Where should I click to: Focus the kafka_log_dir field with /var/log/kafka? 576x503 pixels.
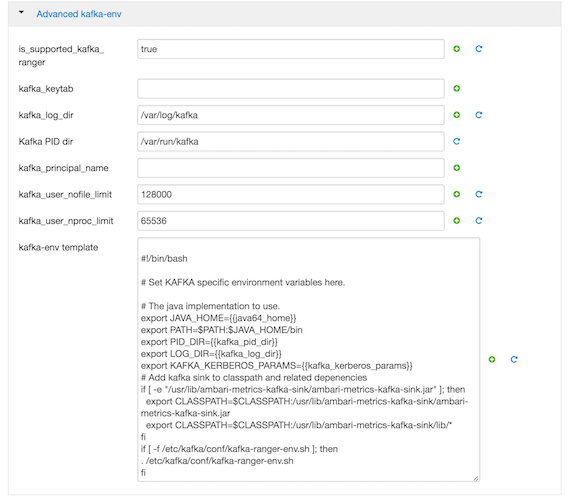click(x=291, y=115)
